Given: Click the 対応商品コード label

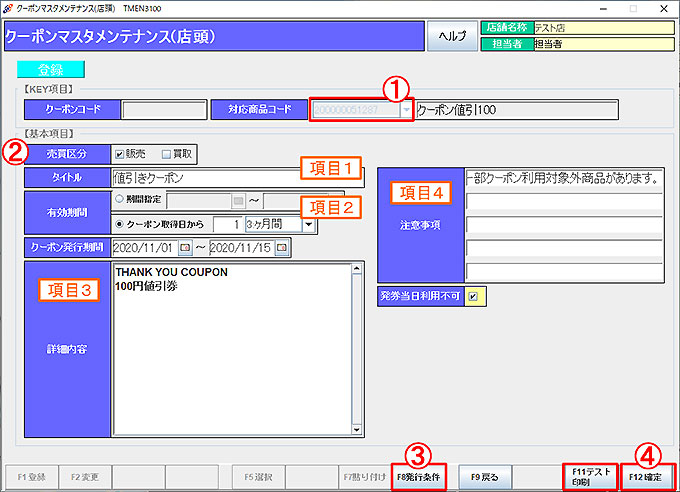Looking at the screenshot, I should pyautogui.click(x=260, y=110).
